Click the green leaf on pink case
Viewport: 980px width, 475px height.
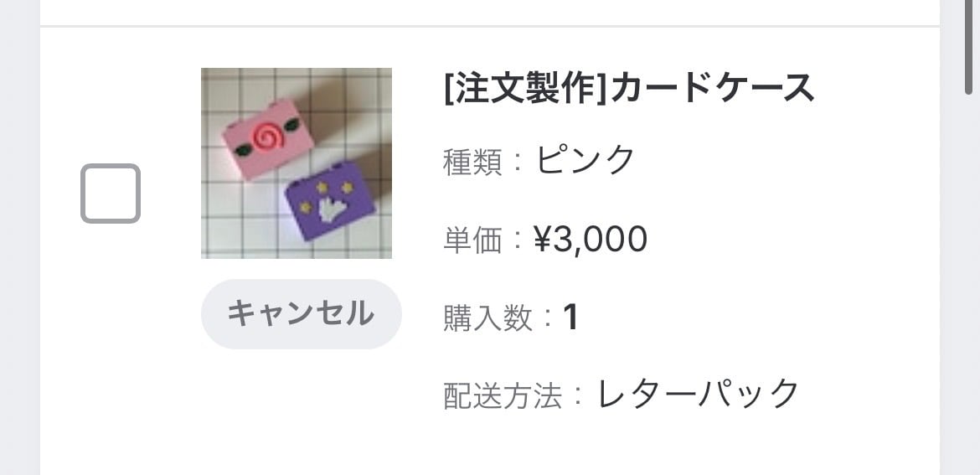click(243, 150)
